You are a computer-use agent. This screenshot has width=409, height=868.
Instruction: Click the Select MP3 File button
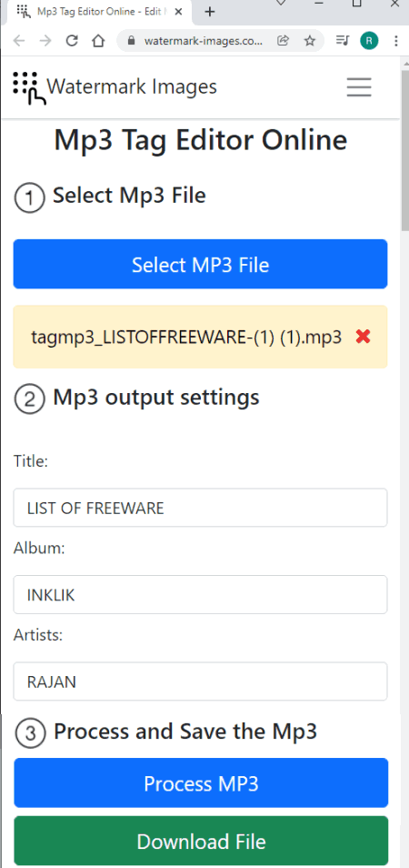point(200,264)
